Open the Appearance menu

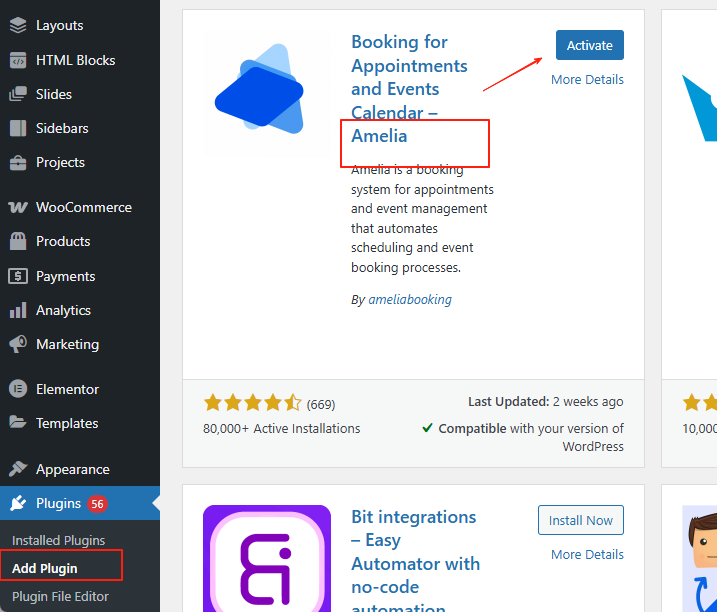click(x=72, y=469)
